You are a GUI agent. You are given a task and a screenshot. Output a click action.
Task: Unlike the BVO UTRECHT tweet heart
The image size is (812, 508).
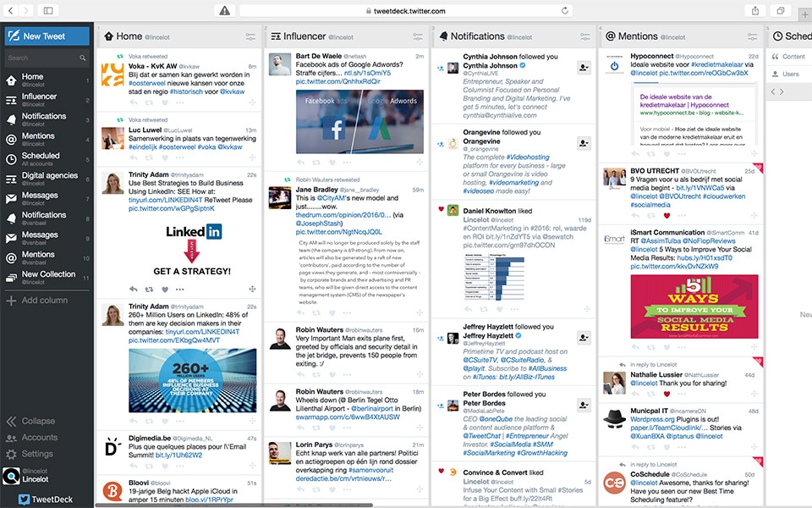coord(667,215)
